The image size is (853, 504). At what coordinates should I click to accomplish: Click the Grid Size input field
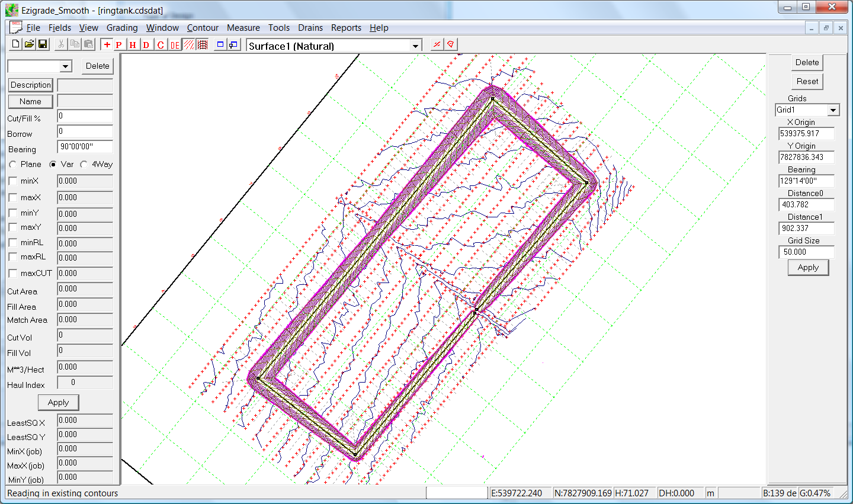coord(806,252)
